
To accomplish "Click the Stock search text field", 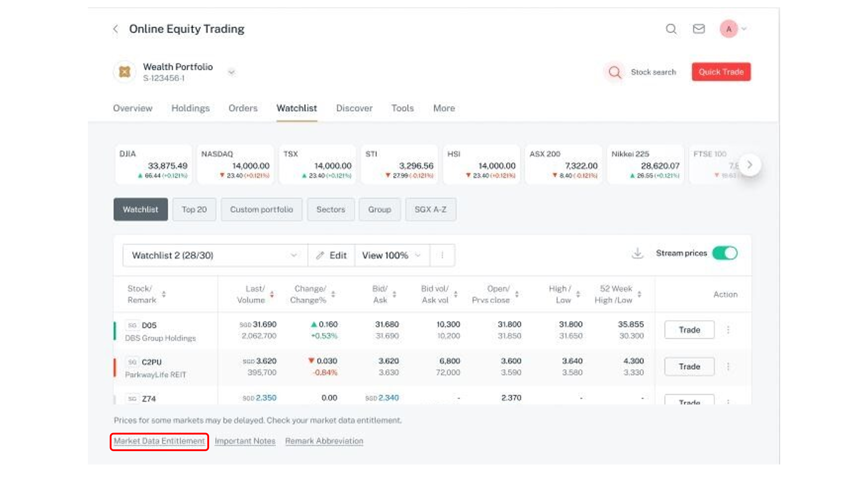I will (653, 72).
